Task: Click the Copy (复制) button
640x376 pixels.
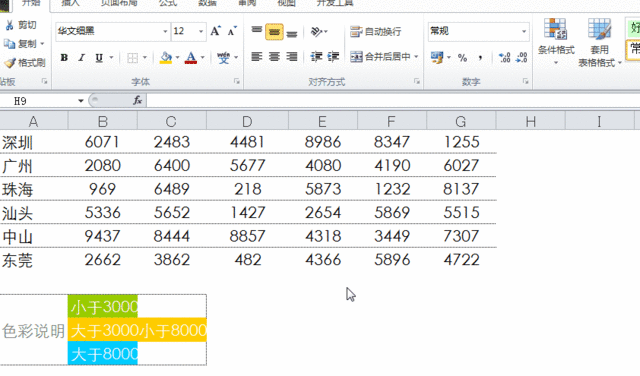Action: tap(23, 44)
